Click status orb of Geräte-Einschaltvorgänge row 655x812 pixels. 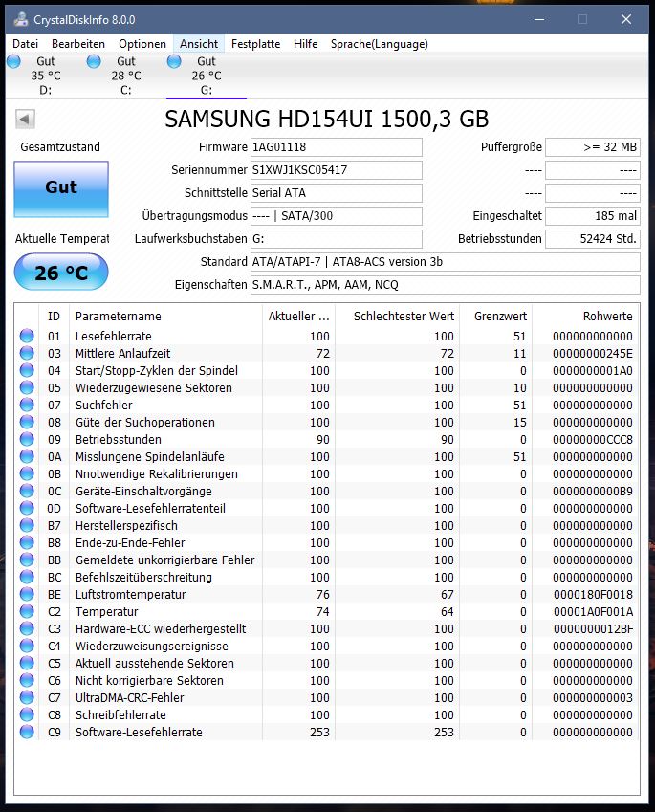(x=27, y=491)
